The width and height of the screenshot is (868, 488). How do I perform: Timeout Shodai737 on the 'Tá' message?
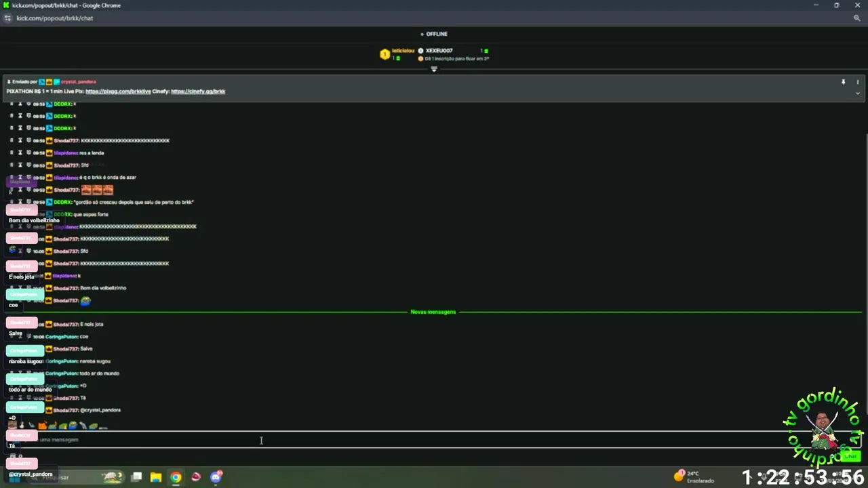pos(20,398)
